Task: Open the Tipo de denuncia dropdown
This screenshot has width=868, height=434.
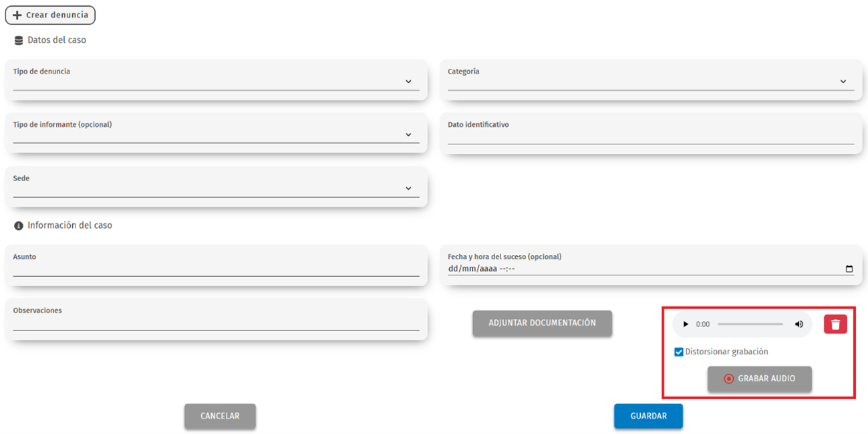Action: point(408,81)
